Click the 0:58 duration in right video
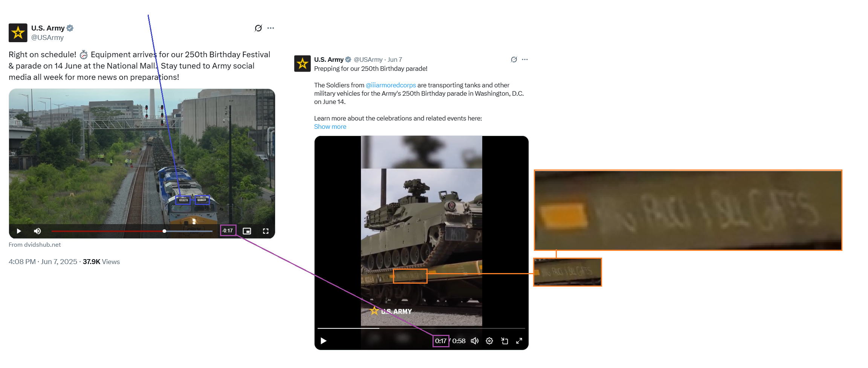Screen dimensions: 868x368 tap(459, 341)
